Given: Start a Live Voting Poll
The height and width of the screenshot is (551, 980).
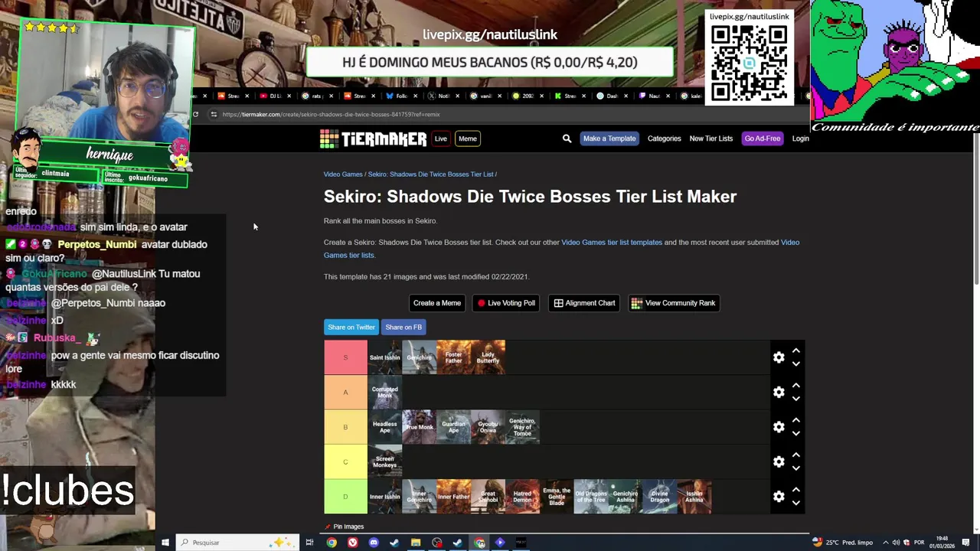Looking at the screenshot, I should 506,303.
